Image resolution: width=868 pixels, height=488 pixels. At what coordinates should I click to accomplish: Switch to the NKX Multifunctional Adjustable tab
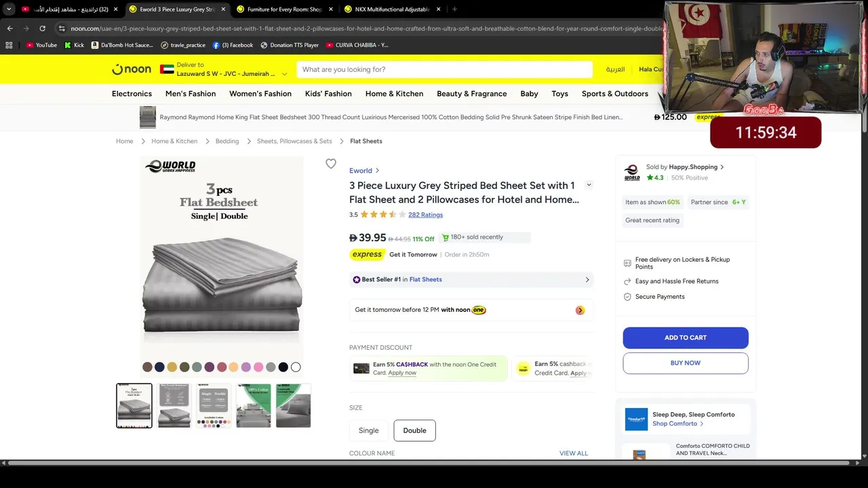(x=392, y=9)
